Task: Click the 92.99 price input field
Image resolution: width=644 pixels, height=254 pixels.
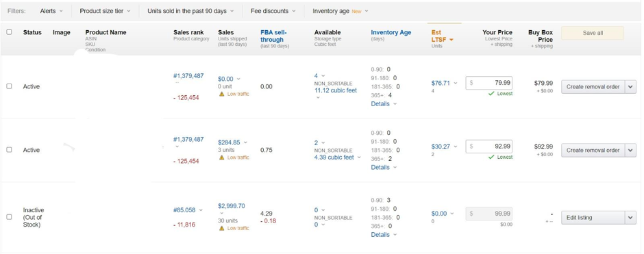Action: coord(488,146)
